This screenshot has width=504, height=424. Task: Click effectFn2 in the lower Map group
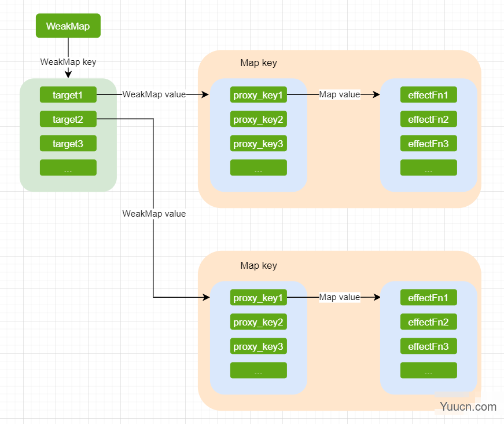428,322
